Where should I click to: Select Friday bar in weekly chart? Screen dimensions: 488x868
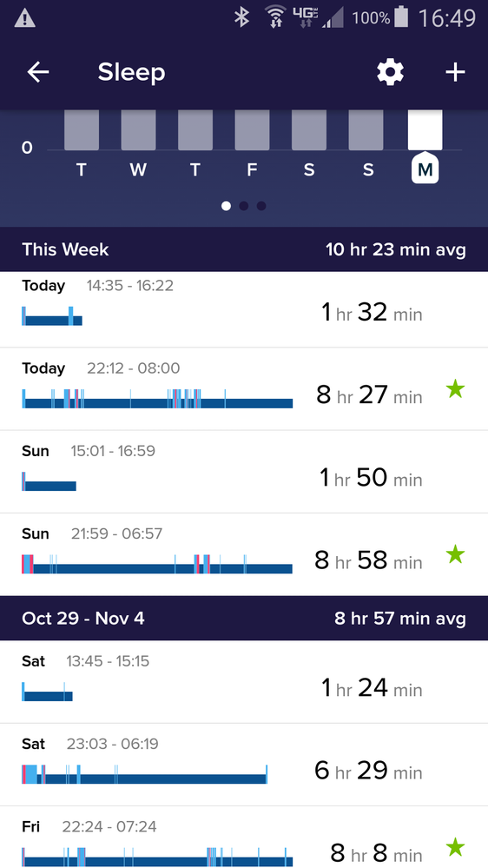[253, 130]
